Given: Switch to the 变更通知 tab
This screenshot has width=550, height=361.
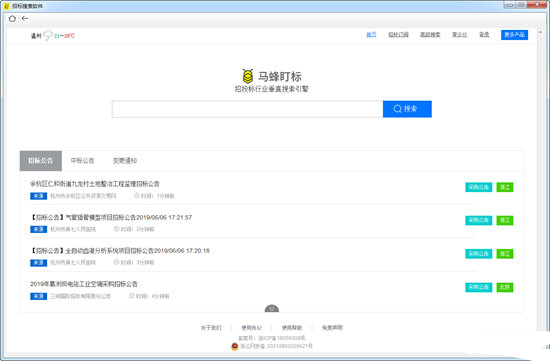Looking at the screenshot, I should point(125,161).
